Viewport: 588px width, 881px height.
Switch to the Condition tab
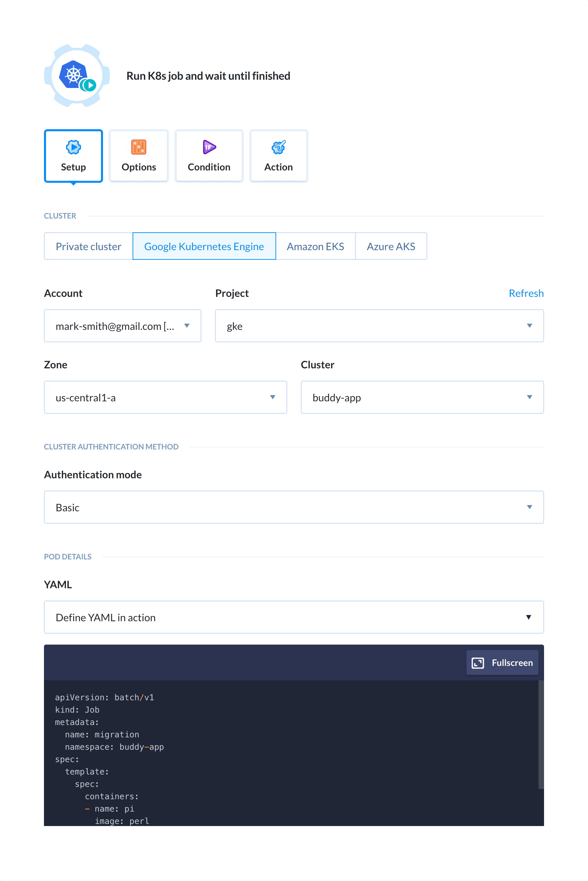click(x=209, y=156)
